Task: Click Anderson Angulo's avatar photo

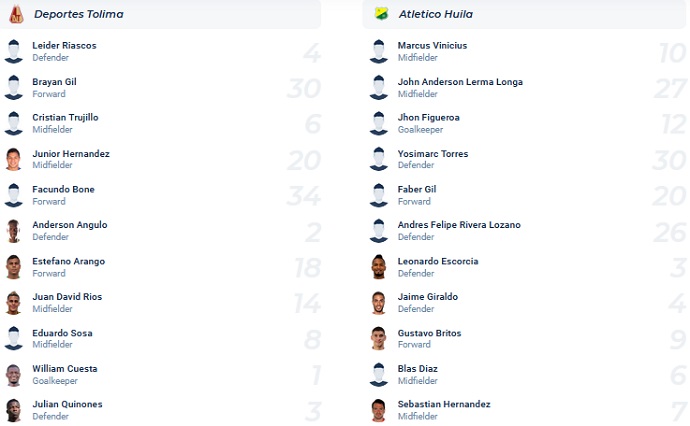Action: click(x=14, y=231)
